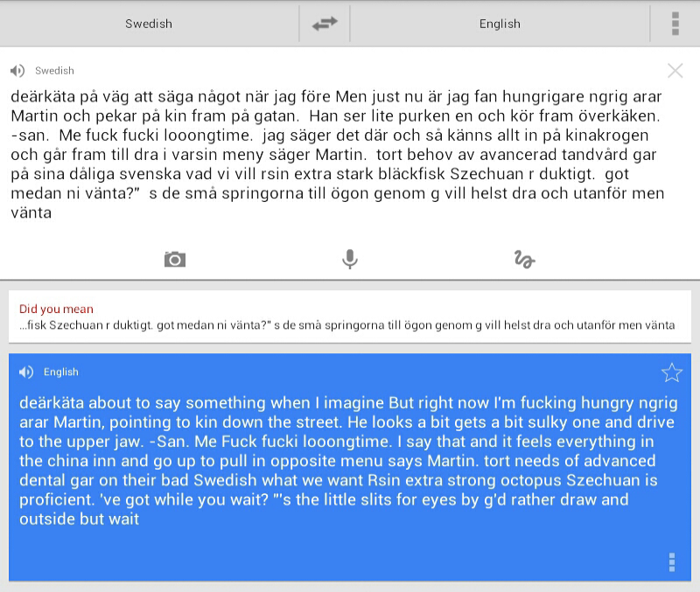The image size is (700, 592).
Task: Open camera translation input
Action: coord(174,259)
